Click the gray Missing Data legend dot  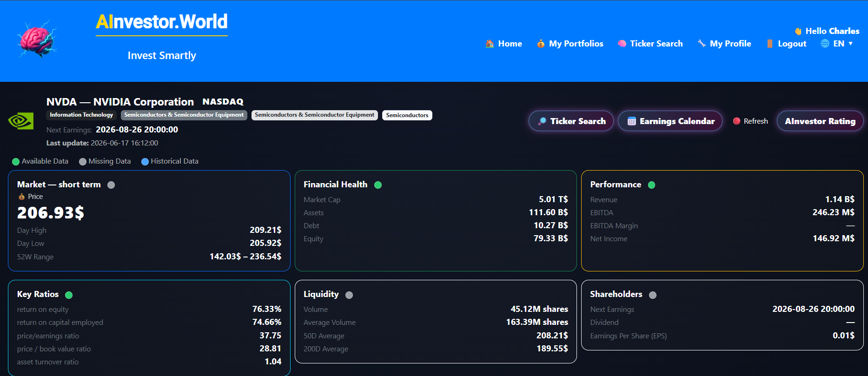click(x=83, y=162)
